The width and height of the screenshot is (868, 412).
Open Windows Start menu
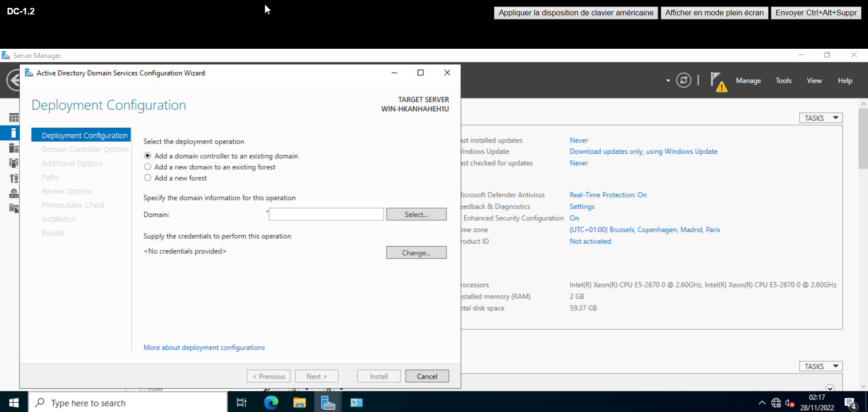pos(14,402)
